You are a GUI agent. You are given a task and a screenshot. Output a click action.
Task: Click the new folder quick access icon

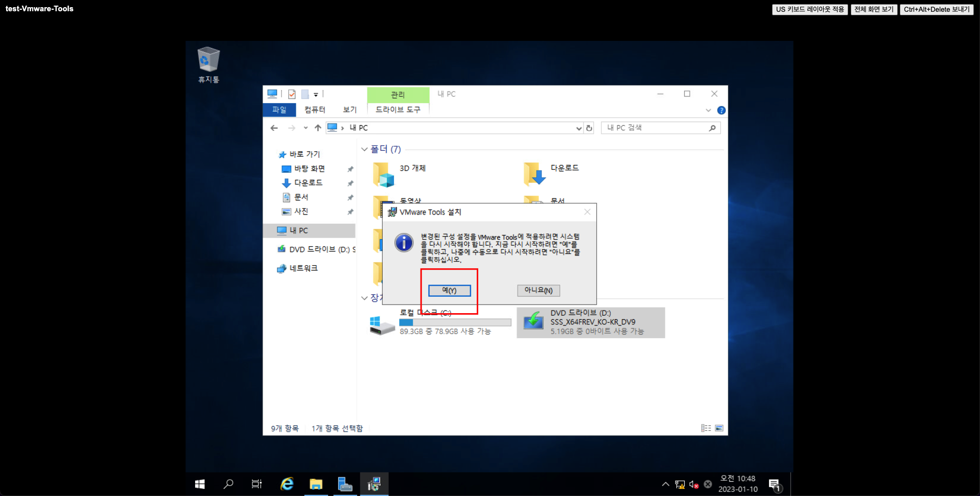[x=305, y=94]
